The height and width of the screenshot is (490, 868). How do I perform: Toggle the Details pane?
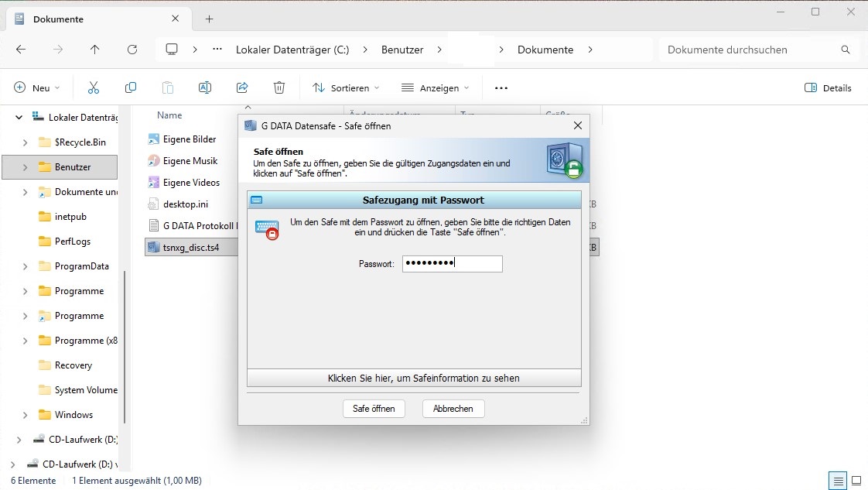pos(828,87)
